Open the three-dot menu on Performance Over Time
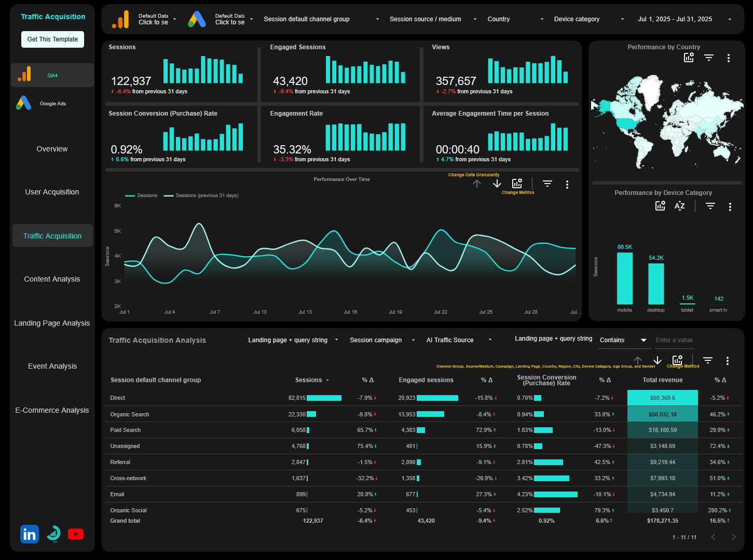This screenshot has height=560, width=753. tap(567, 184)
